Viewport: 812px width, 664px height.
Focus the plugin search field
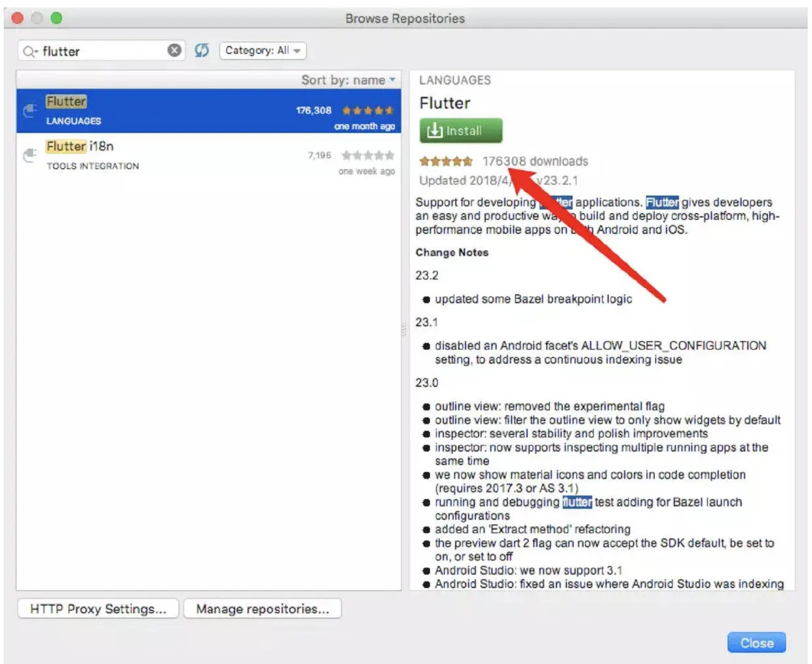(101, 51)
